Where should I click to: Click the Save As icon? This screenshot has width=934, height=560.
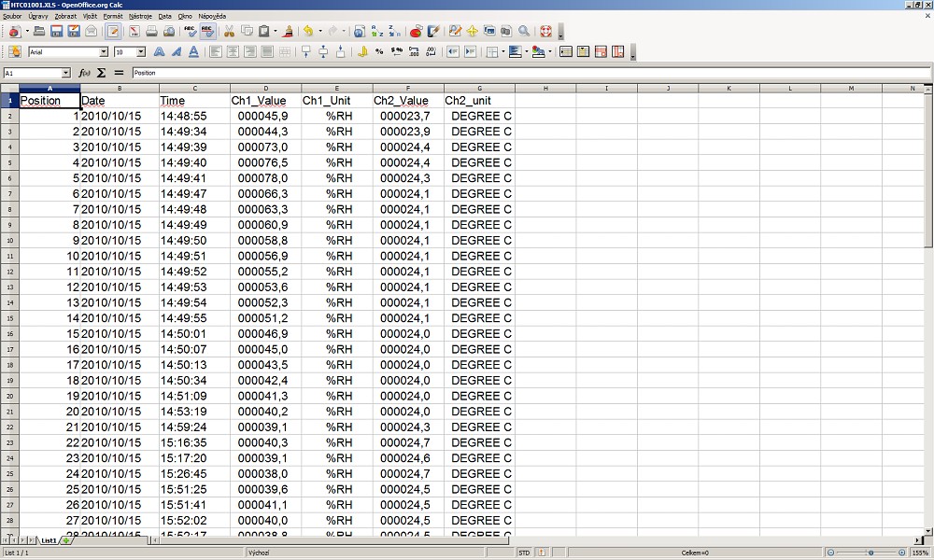point(74,32)
